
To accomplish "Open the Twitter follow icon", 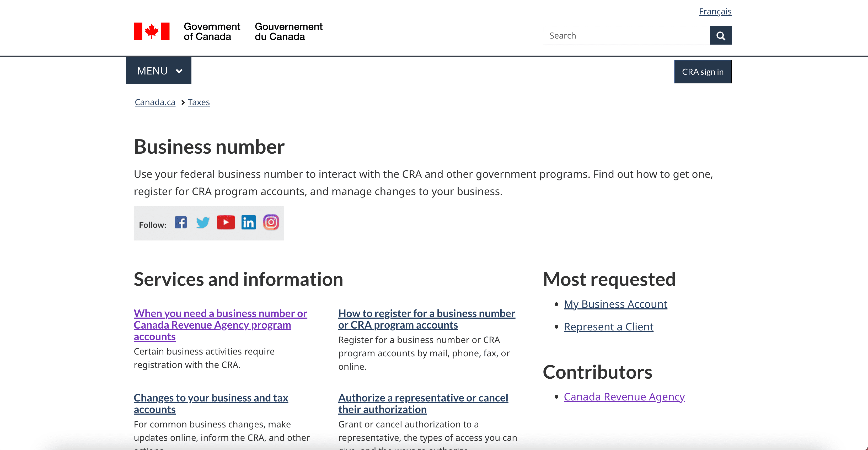I will (x=203, y=222).
